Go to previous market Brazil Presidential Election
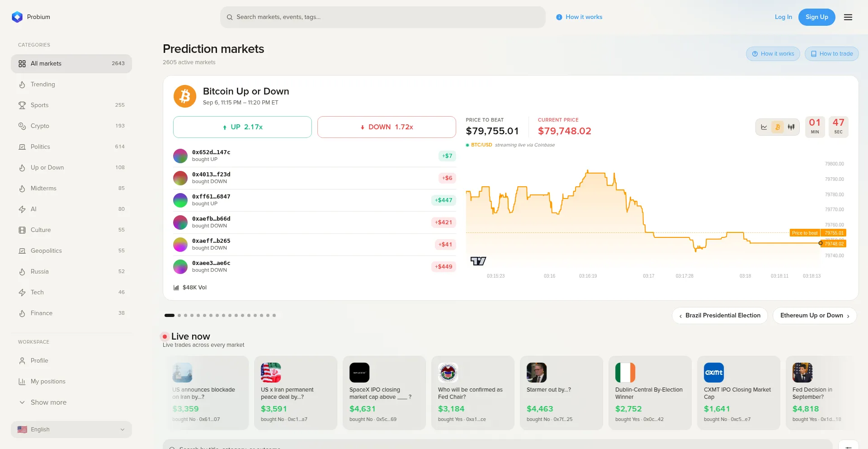Screen dimensions: 868x449 click(720, 316)
